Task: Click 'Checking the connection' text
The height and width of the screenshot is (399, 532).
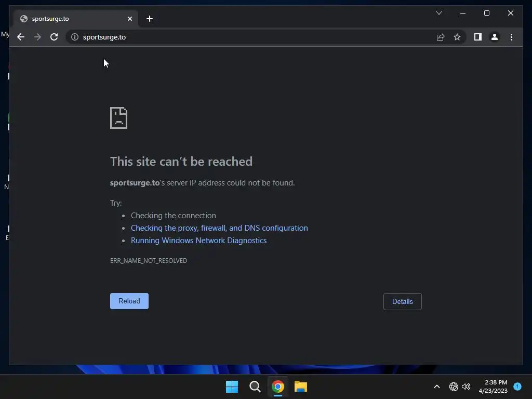Action: 174,216
